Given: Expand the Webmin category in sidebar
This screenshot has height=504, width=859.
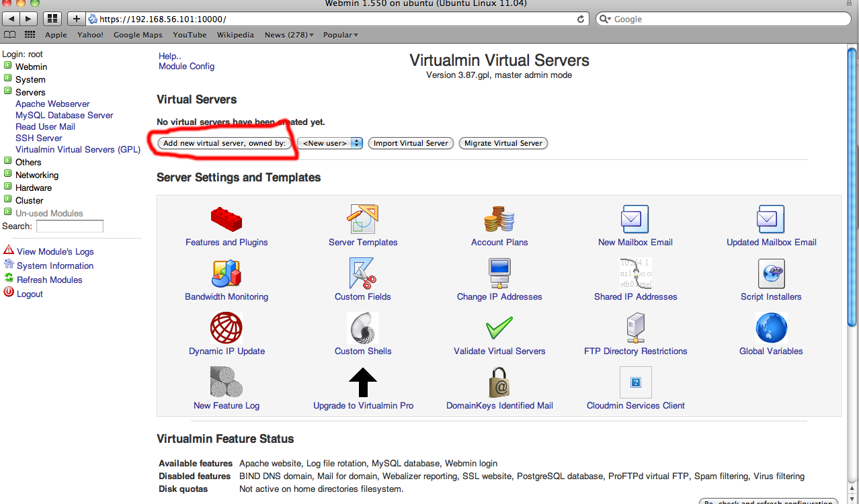Looking at the screenshot, I should click(8, 66).
